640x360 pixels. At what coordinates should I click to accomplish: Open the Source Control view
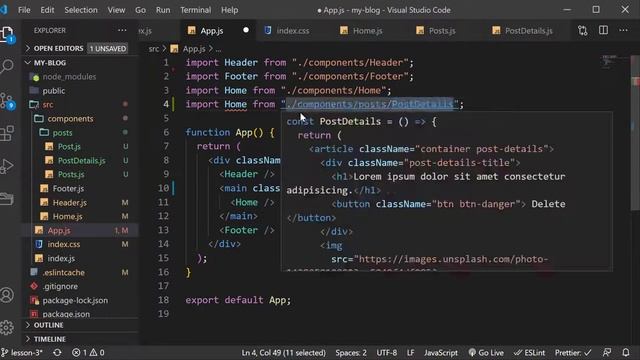coord(7,101)
